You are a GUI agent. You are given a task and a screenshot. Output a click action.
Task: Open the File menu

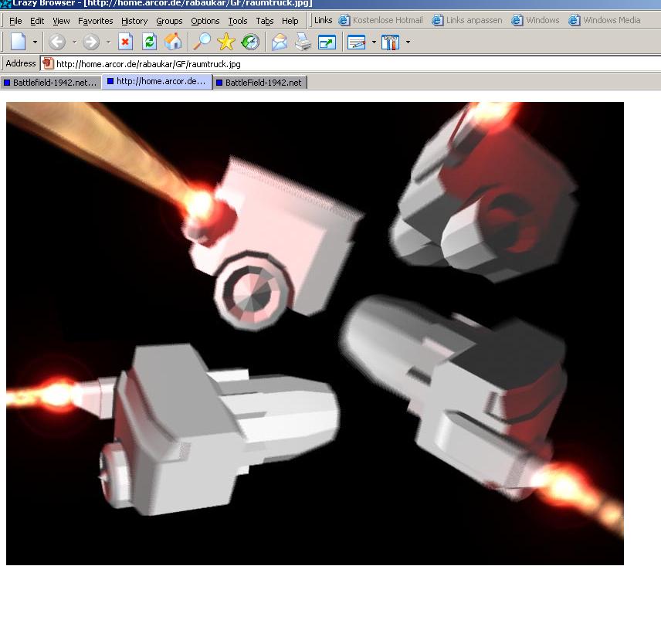pyautogui.click(x=15, y=21)
